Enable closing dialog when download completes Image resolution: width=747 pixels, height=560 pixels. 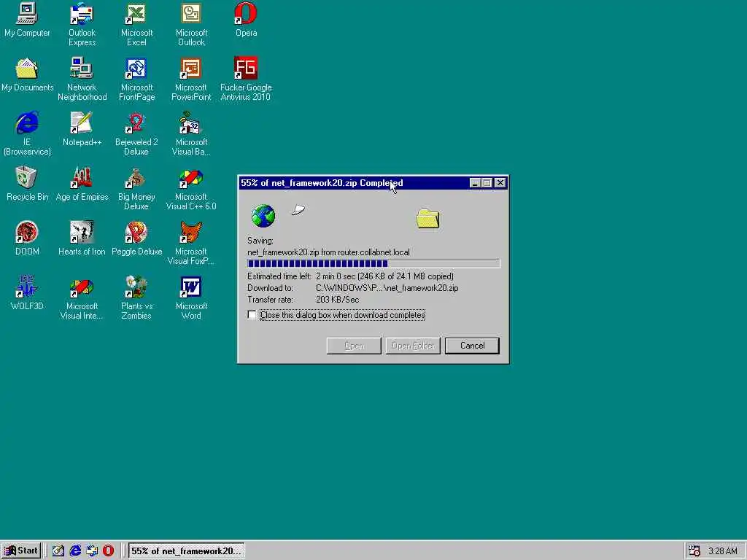tap(252, 315)
